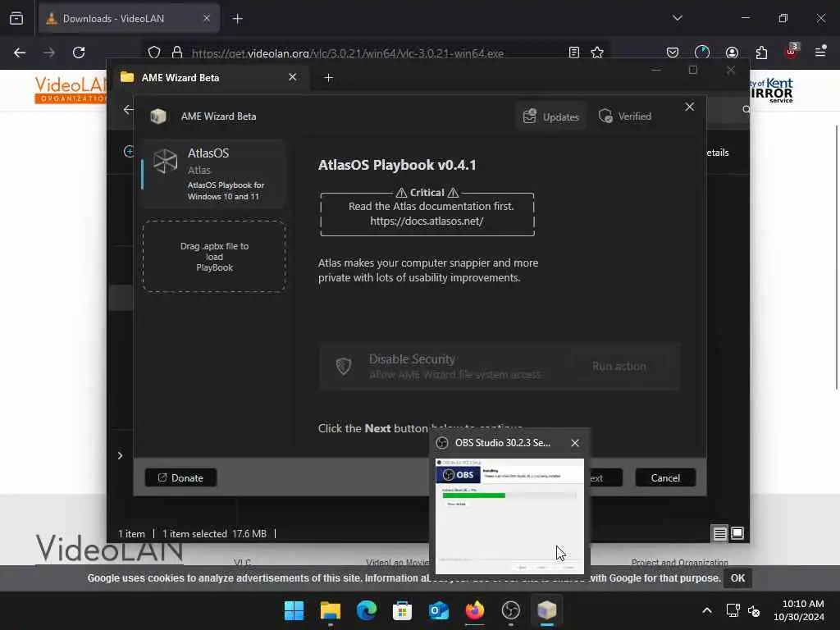
Task: Toggle reader view in Firefox
Action: (x=573, y=52)
